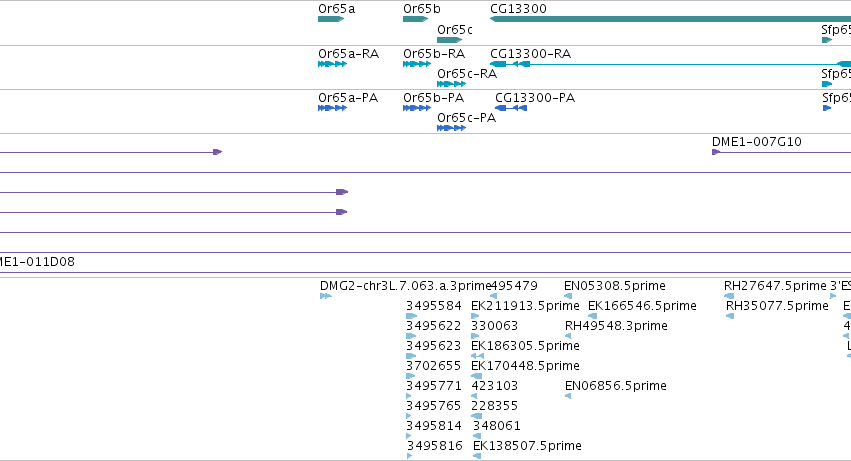
Task: Click the Or65c-RA transcript label
Action: pyautogui.click(x=467, y=74)
